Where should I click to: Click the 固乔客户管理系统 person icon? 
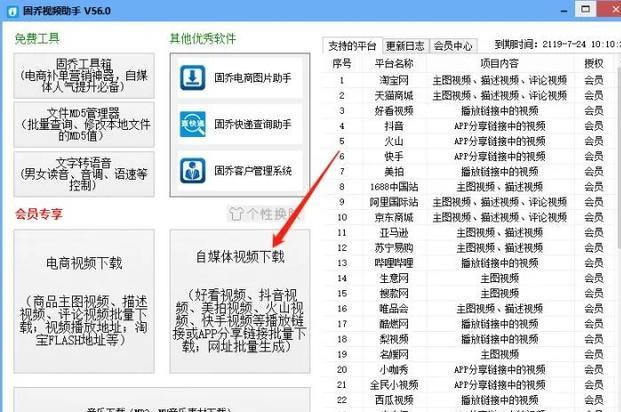(x=192, y=170)
